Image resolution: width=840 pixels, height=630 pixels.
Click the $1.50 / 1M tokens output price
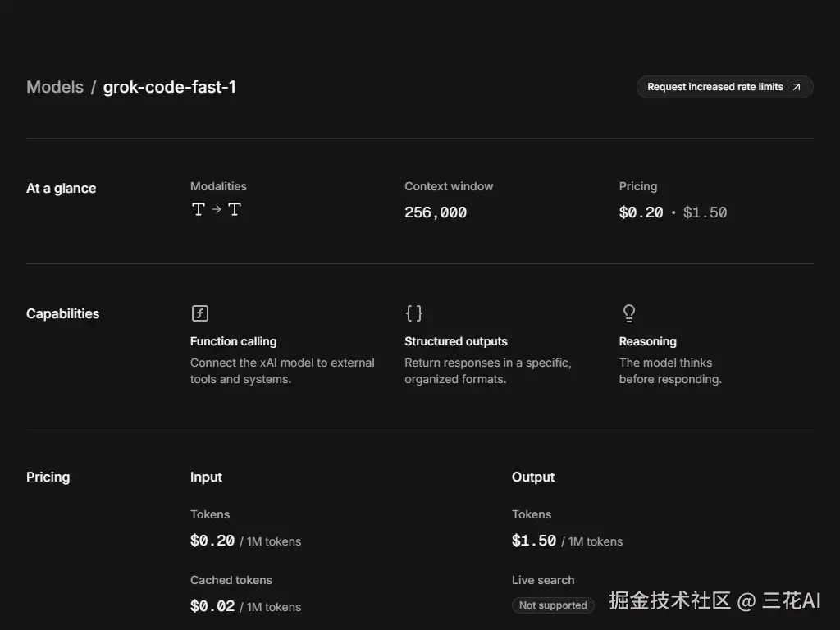click(567, 541)
